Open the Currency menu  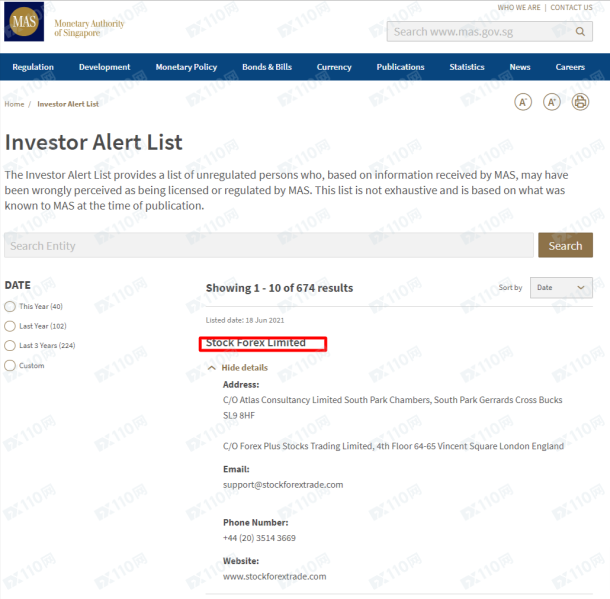(x=334, y=67)
